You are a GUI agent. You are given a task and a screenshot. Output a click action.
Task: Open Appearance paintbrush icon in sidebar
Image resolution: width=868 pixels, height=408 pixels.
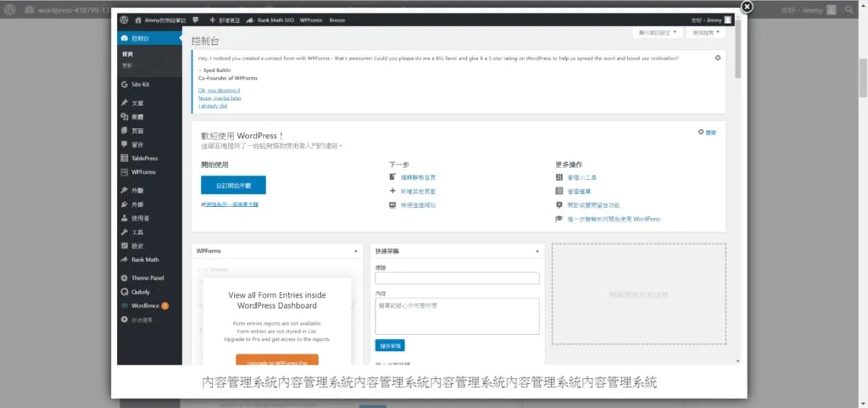(124, 191)
